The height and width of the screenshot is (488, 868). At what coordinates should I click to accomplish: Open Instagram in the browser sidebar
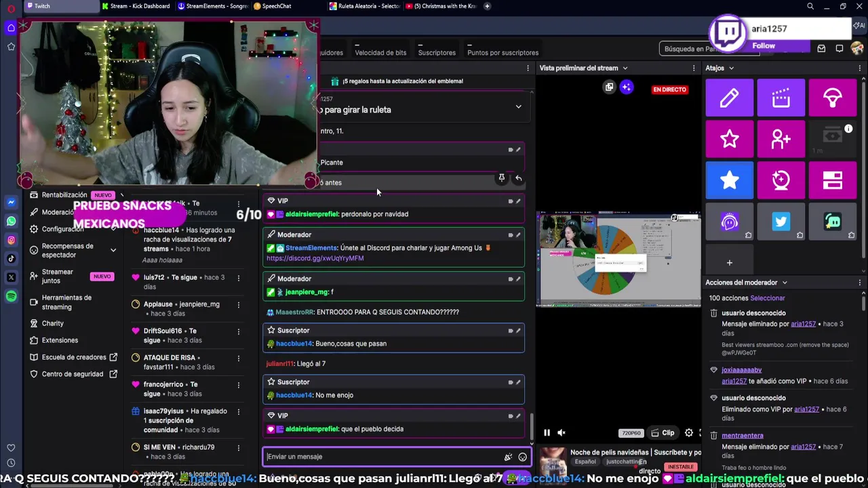coord(11,240)
